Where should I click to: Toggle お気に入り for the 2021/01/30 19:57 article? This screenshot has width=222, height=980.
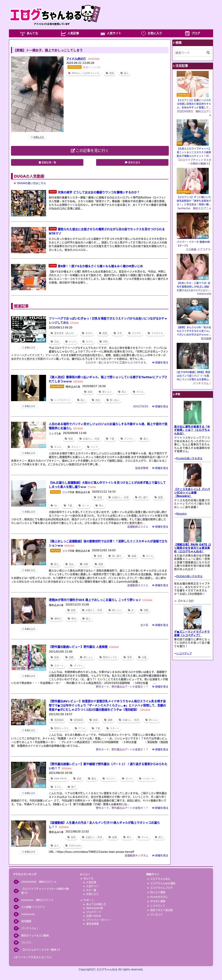coord(29,730)
